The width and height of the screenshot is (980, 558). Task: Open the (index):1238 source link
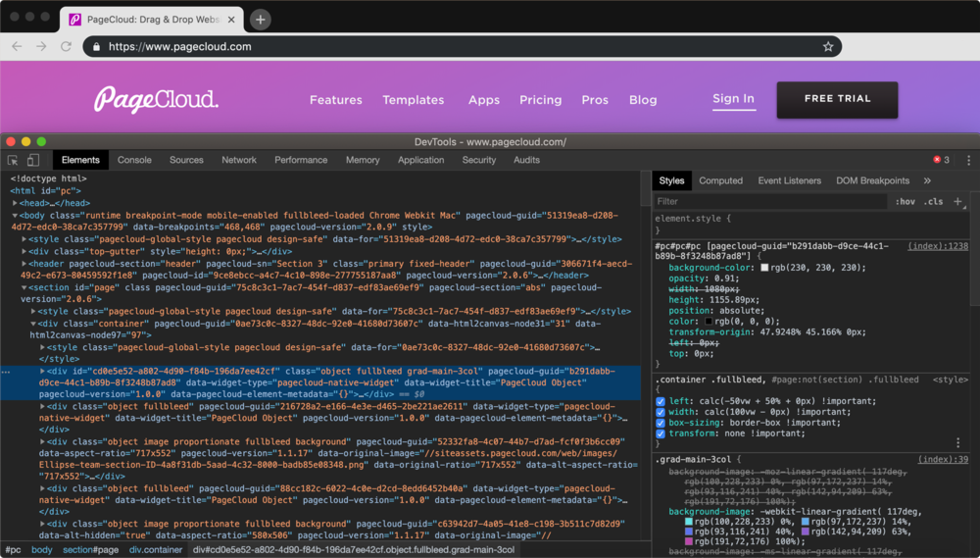tap(938, 246)
